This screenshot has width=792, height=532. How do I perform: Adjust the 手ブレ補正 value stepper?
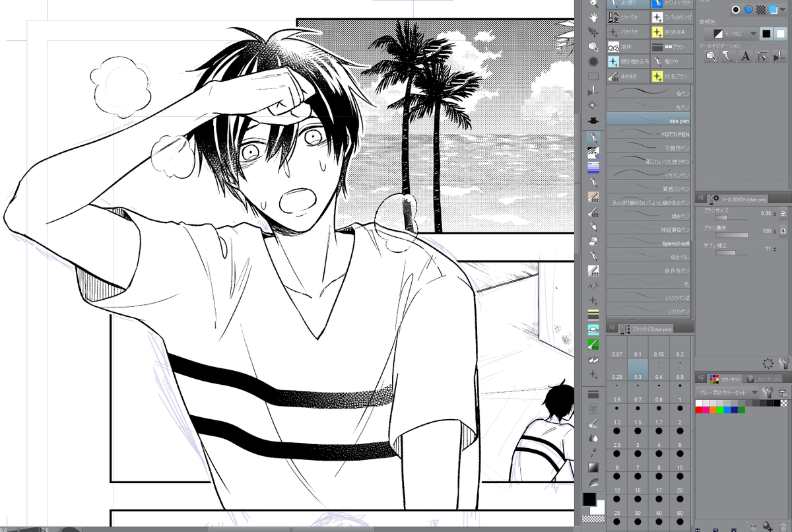tap(774, 248)
